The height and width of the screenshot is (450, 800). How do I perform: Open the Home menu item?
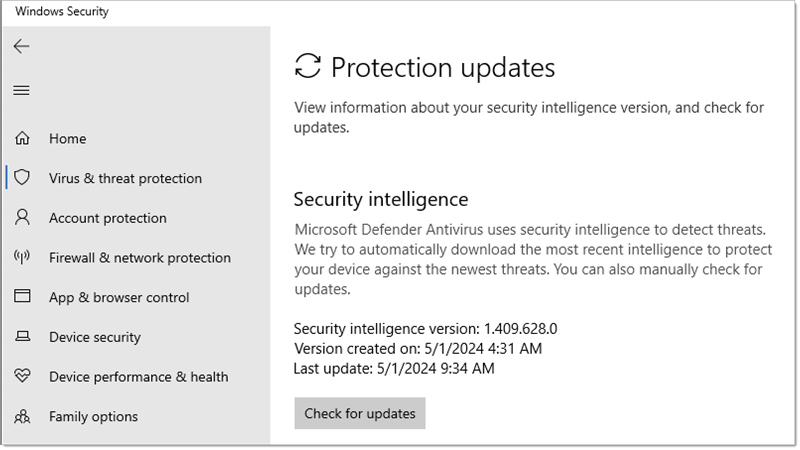[68, 139]
